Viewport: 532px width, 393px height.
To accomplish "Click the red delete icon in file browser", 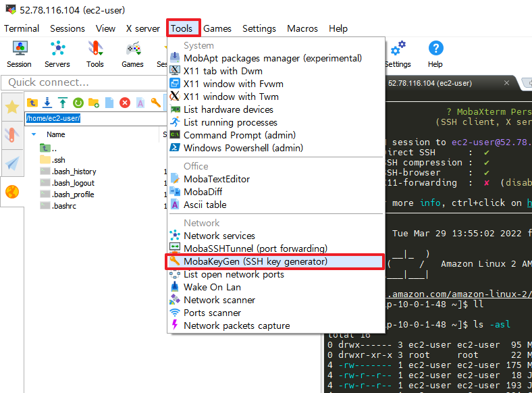I will [125, 103].
